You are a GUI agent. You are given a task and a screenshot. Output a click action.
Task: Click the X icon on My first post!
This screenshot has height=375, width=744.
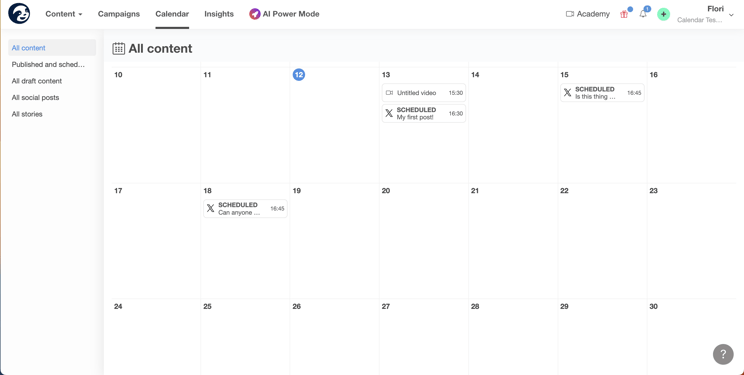(389, 113)
